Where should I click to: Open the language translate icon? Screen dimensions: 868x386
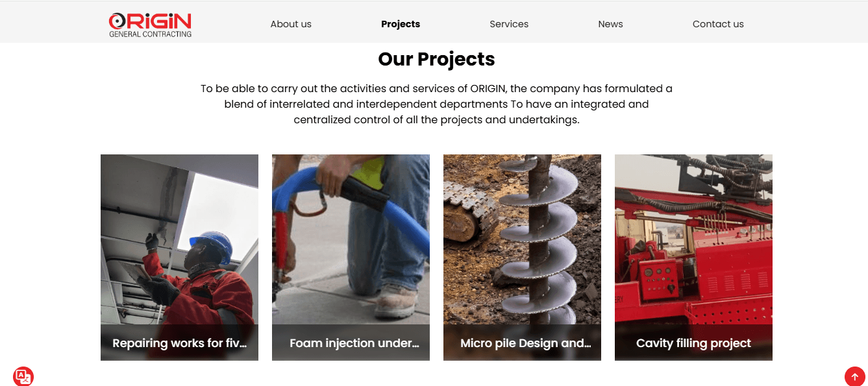23,376
